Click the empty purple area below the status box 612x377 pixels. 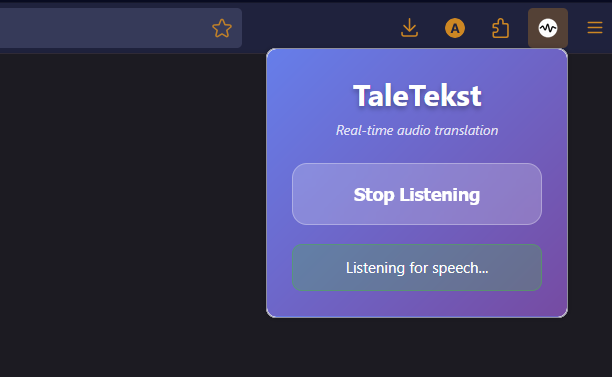tap(417, 304)
